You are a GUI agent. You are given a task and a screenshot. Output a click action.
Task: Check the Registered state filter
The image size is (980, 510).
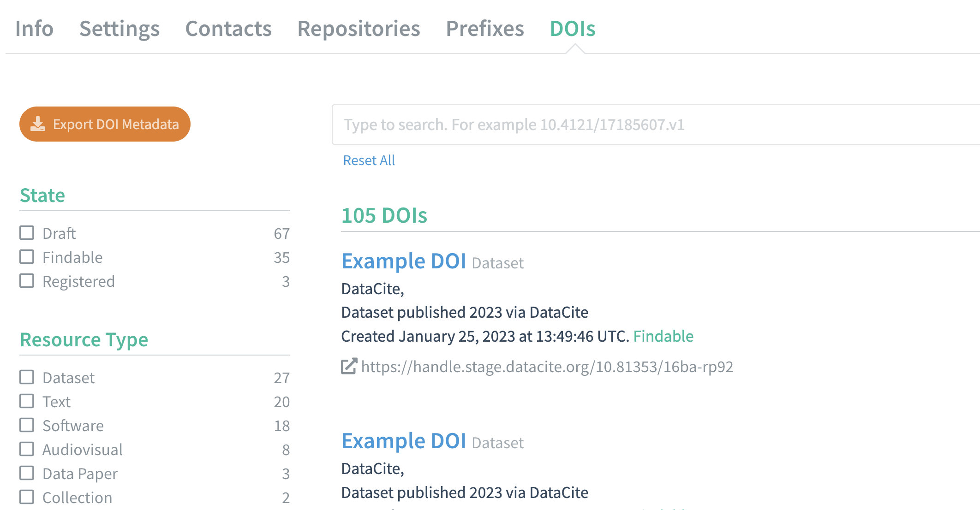(27, 281)
